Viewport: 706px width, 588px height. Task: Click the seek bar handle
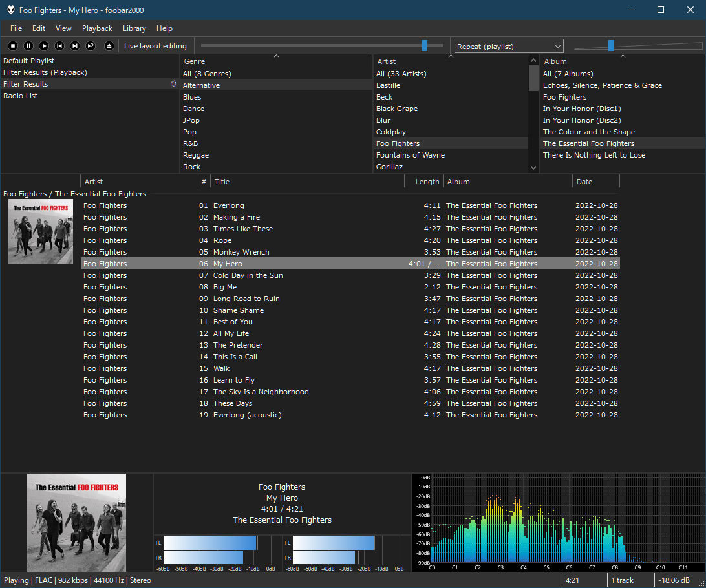point(424,45)
